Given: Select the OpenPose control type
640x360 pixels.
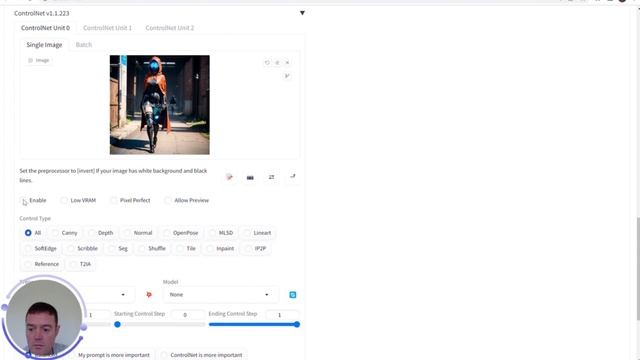Looking at the screenshot, I should point(181,233).
